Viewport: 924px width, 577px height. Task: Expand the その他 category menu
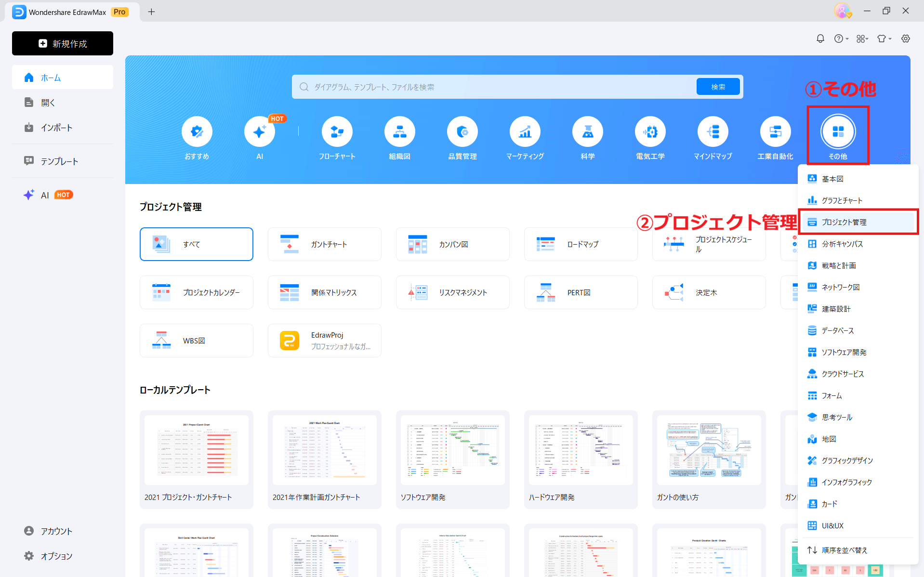pos(837,131)
